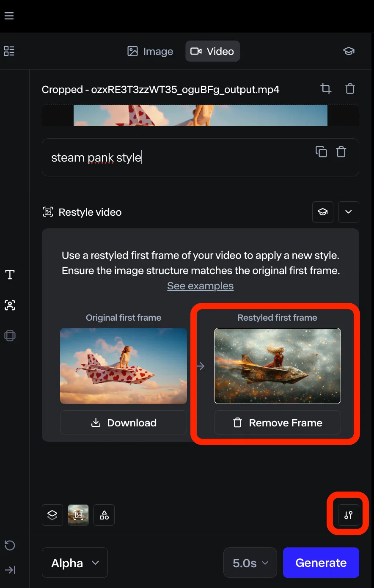The image size is (374, 588).
Task: Open the Alpha model dropdown
Action: point(75,563)
